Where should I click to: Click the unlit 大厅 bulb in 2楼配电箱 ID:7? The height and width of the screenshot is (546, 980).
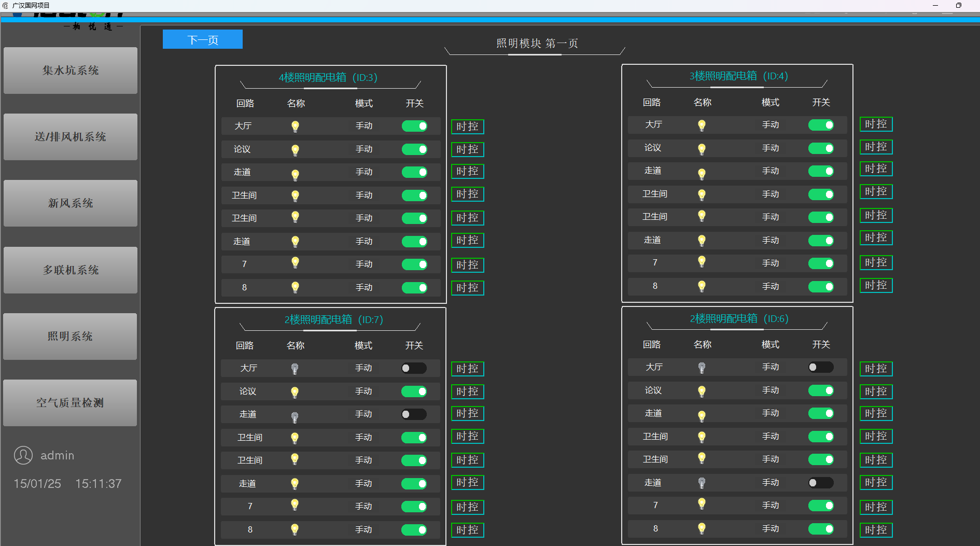(295, 369)
